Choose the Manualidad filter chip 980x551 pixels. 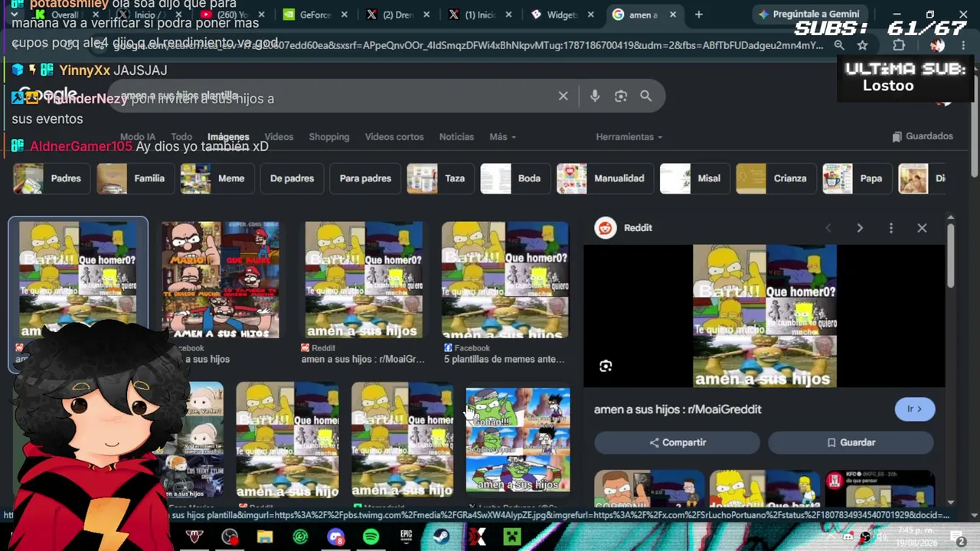click(604, 178)
